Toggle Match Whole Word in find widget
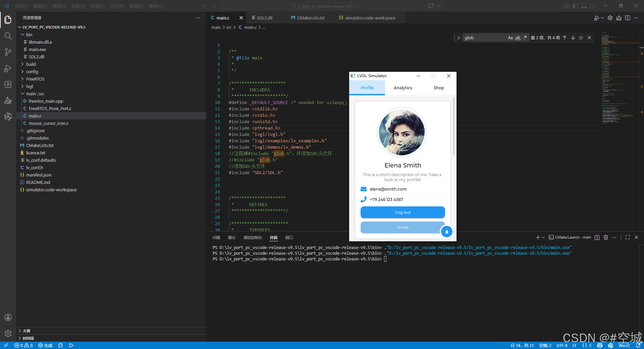The image size is (644, 349). tap(518, 38)
